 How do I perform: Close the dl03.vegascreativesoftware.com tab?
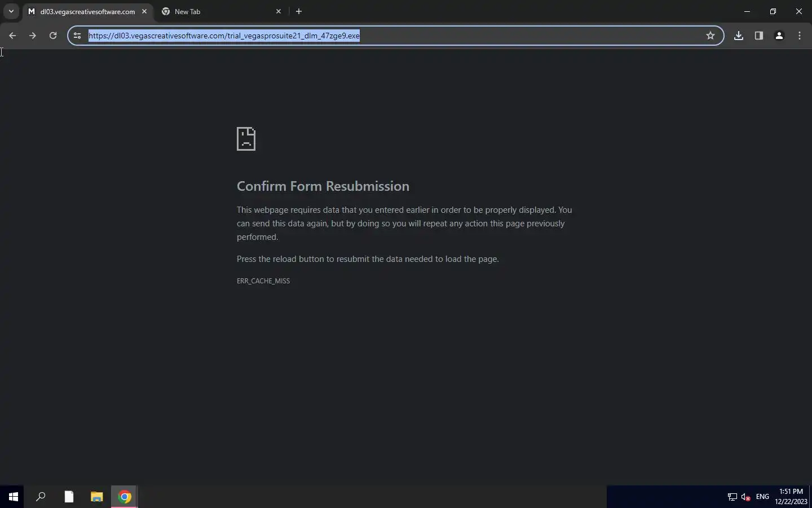pos(144,11)
